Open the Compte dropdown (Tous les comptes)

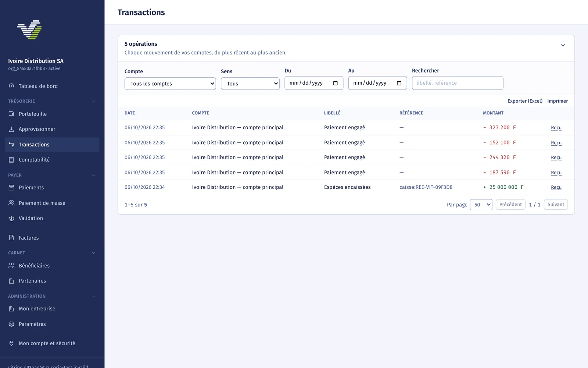(170, 84)
